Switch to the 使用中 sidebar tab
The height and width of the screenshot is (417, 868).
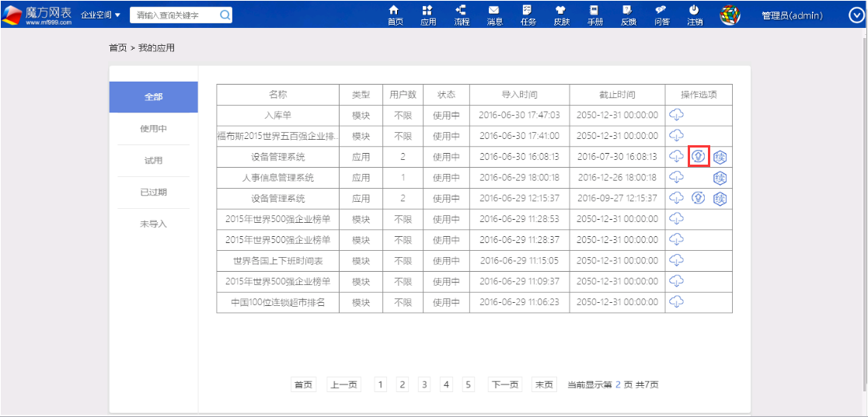pyautogui.click(x=153, y=129)
